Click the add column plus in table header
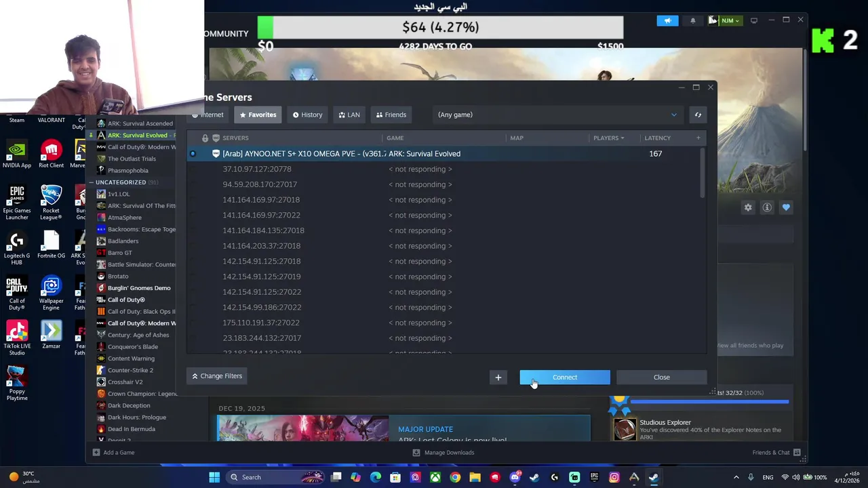The image size is (868, 488). click(x=698, y=138)
